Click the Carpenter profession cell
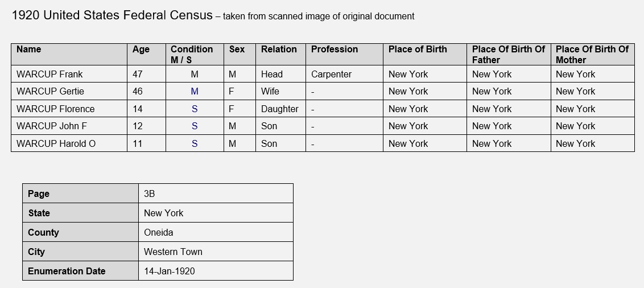The image size is (644, 288). point(344,74)
